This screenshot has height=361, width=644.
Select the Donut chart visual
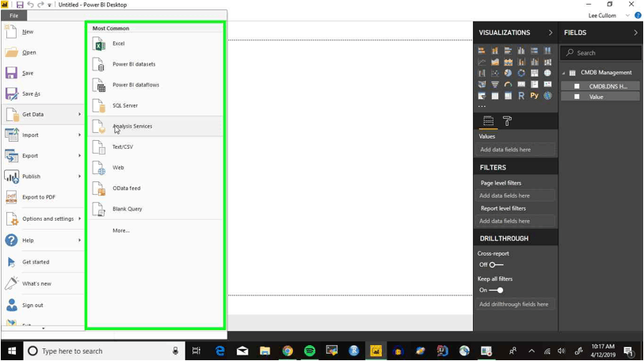[521, 73]
